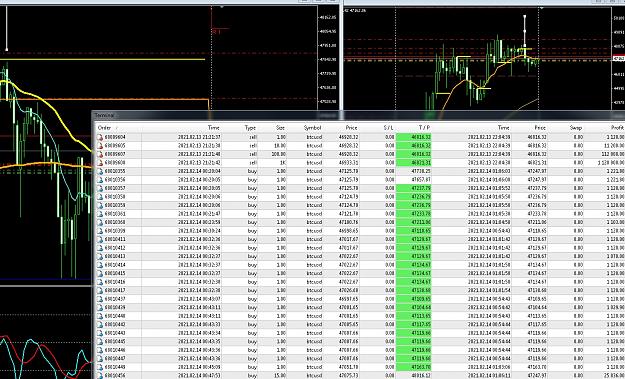Sort Terminal table by Type column header
This screenshot has height=379, width=625.
pos(250,128)
